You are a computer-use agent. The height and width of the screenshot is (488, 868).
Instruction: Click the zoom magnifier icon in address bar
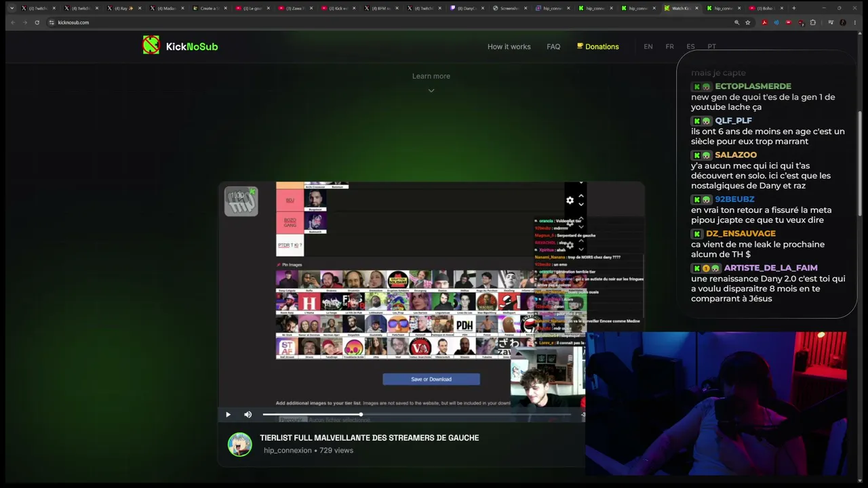[x=736, y=22]
